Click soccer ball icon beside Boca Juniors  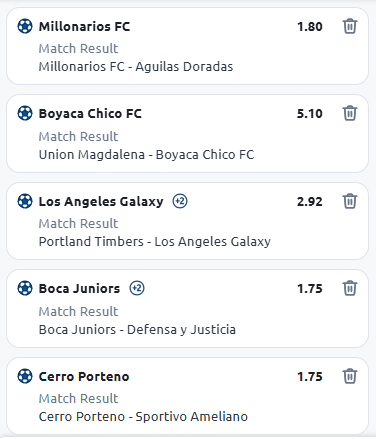click(25, 288)
